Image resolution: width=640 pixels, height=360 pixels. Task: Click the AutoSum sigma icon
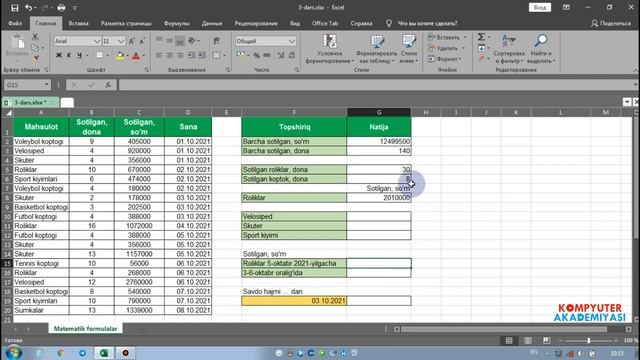coord(481,37)
